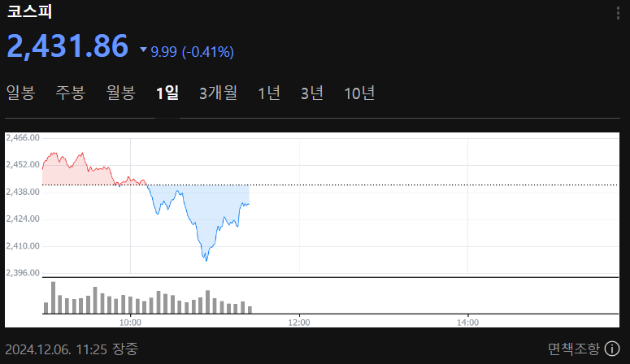Screen dimensions: 630x364
Task: Click the info icon beside 면책조항
Action: [612, 349]
